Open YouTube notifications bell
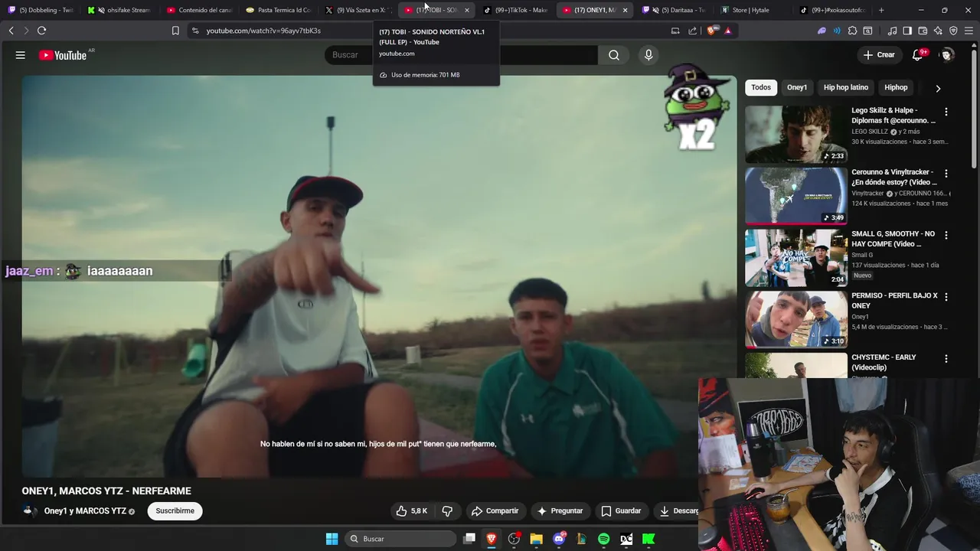Image resolution: width=980 pixels, height=551 pixels. click(x=917, y=55)
